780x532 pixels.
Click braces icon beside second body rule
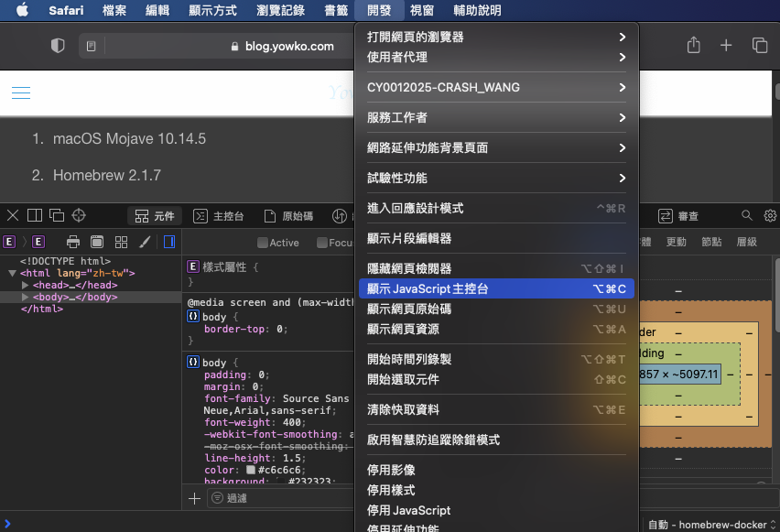coord(193,363)
